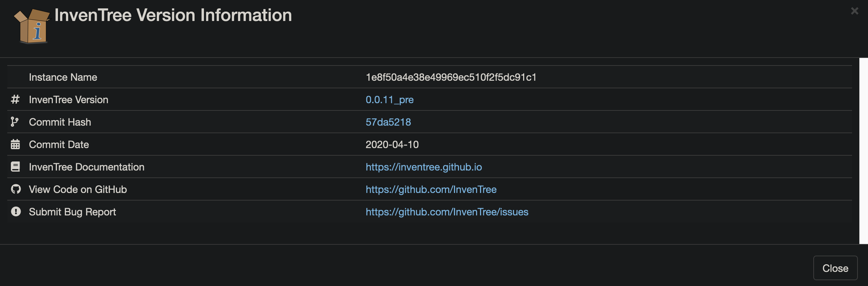The height and width of the screenshot is (286, 868).
Task: Click the calendar icon beside Commit Date
Action: 15,144
